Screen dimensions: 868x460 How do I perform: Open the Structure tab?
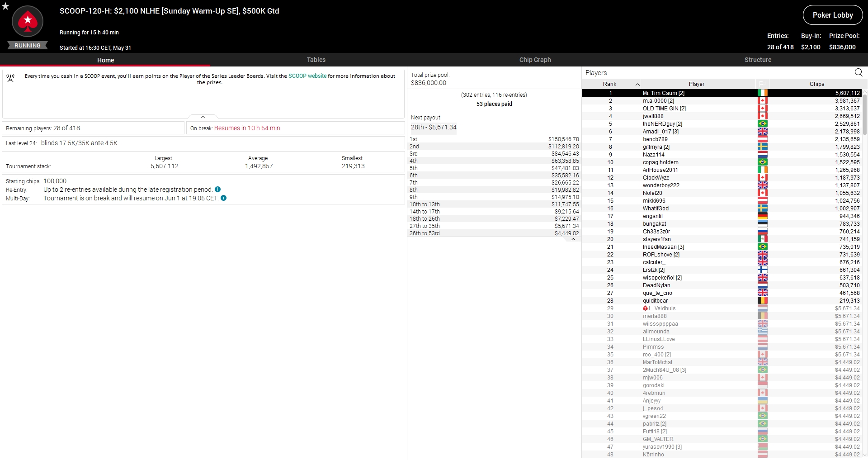pyautogui.click(x=758, y=60)
